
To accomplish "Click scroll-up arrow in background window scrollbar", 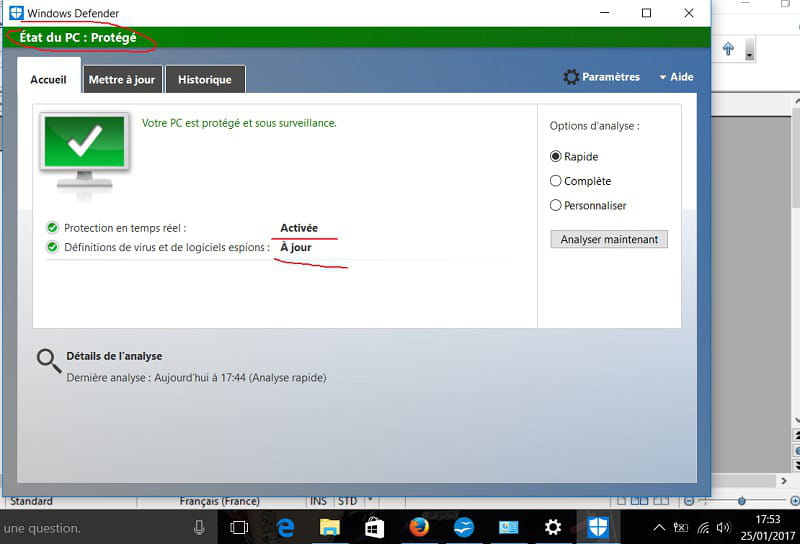I will point(796,102).
